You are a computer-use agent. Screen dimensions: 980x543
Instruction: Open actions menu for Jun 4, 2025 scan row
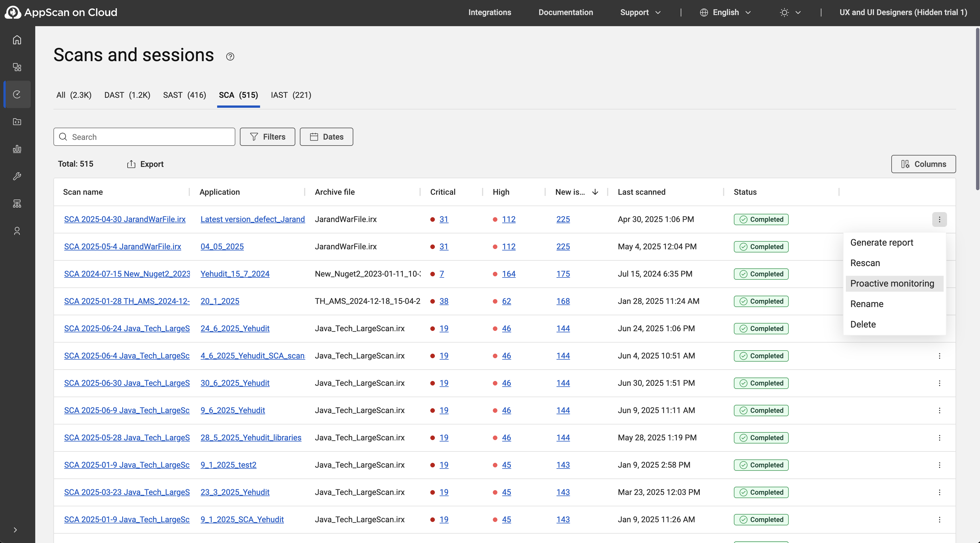coord(939,356)
